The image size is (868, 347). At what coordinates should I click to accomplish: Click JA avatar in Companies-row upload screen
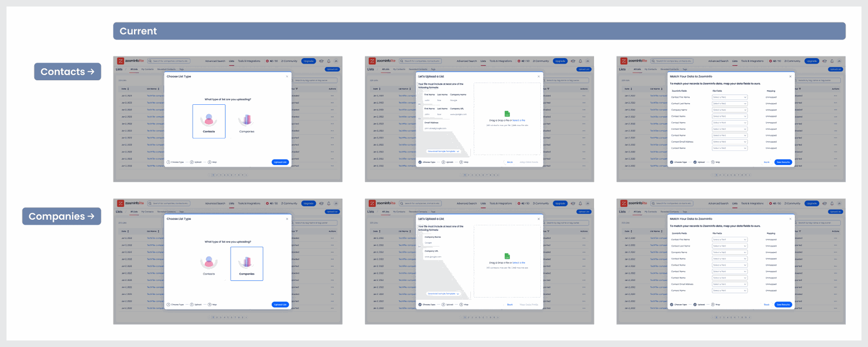[x=588, y=204]
